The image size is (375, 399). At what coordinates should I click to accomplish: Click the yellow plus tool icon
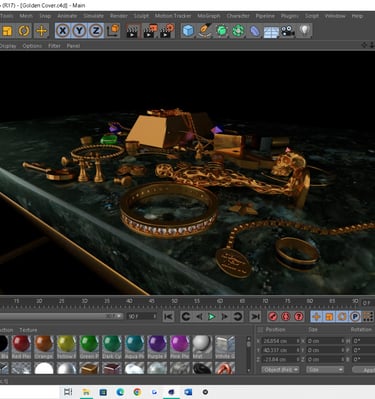[41, 31]
